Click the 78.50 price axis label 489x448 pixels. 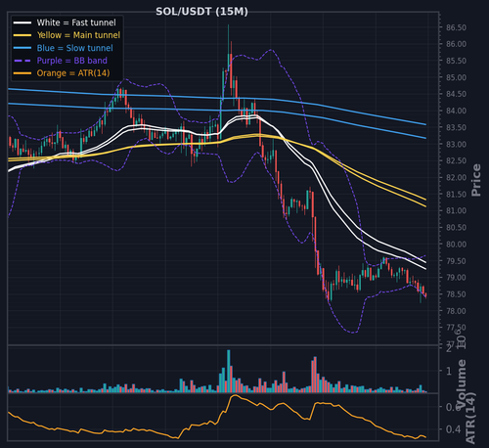coord(456,294)
